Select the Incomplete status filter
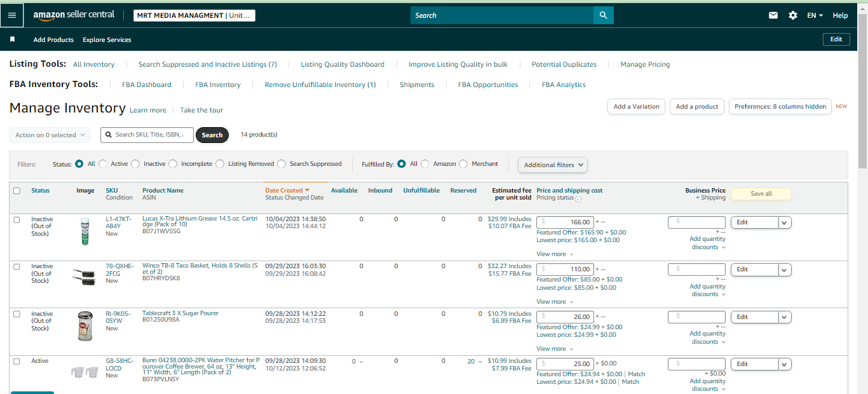Image resolution: width=868 pixels, height=394 pixels. [x=173, y=164]
